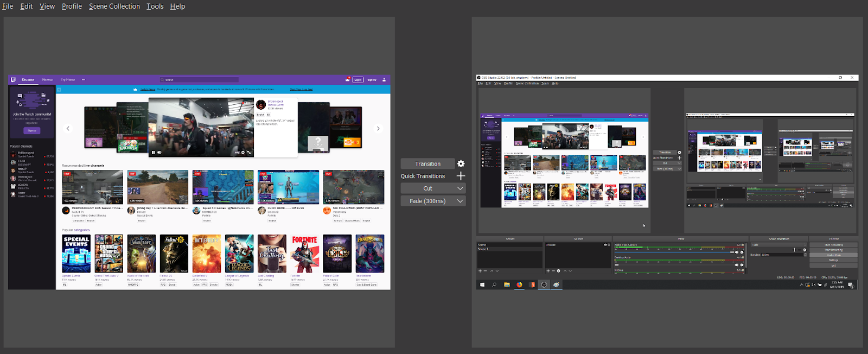Click the Prime loot crown icon in Twitch header

point(347,79)
